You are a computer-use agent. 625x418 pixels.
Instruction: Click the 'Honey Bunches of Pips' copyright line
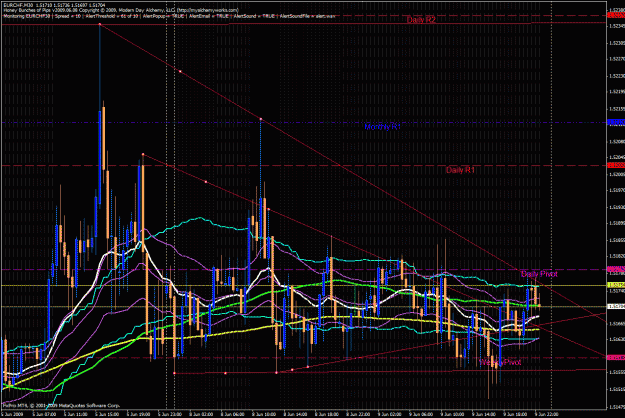click(x=121, y=10)
